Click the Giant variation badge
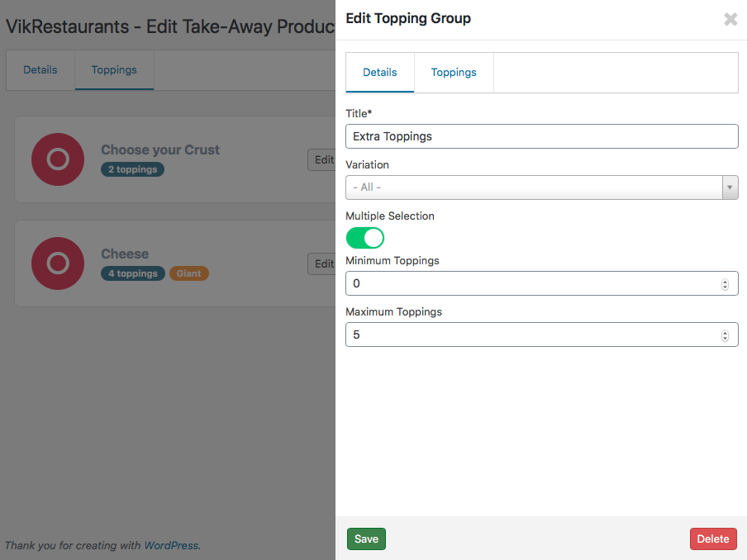The width and height of the screenshot is (747, 560). [189, 273]
